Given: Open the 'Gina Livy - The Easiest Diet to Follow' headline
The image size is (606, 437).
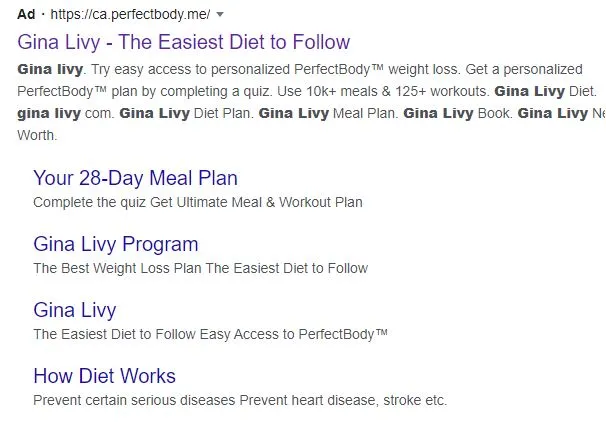Looking at the screenshot, I should 184,42.
